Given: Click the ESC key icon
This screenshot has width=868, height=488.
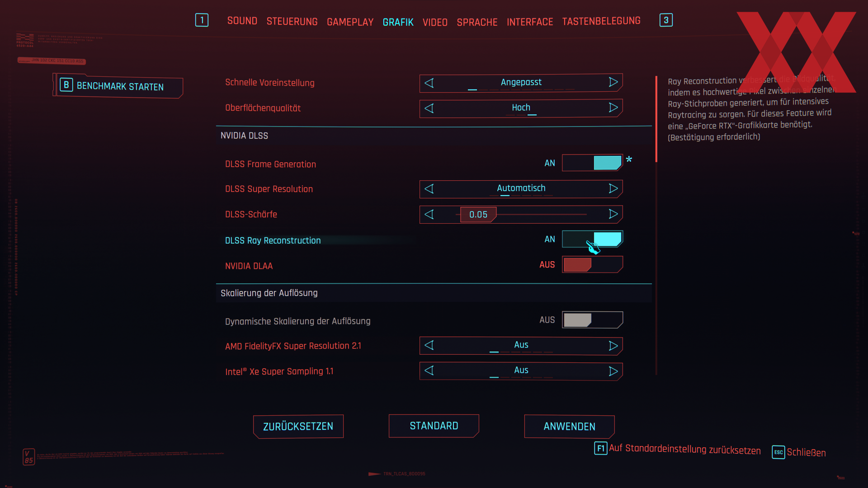Looking at the screenshot, I should [x=778, y=452].
